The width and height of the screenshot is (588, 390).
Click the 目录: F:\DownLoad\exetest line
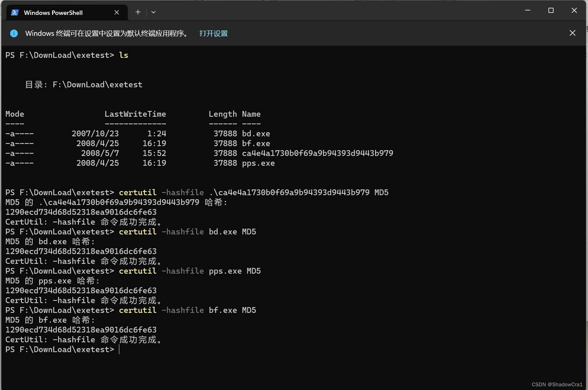coord(84,85)
